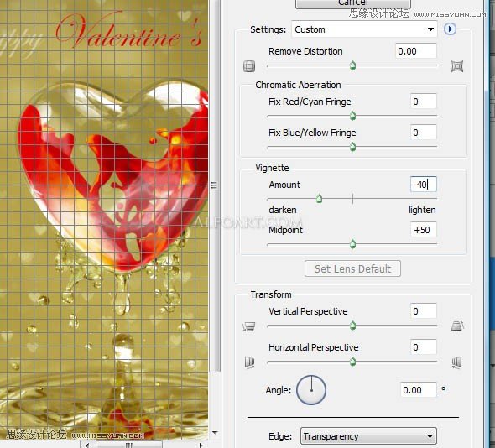Click the preview vertical scrollbar down arrow
Screen dimensions: 495x448
tap(215, 433)
